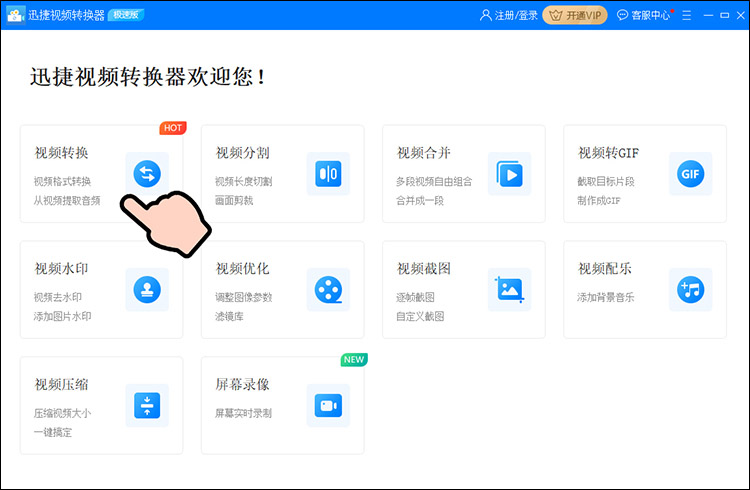This screenshot has width=750, height=490.
Task: Close the 迅捷视频转换器 window
Action: coord(740,15)
